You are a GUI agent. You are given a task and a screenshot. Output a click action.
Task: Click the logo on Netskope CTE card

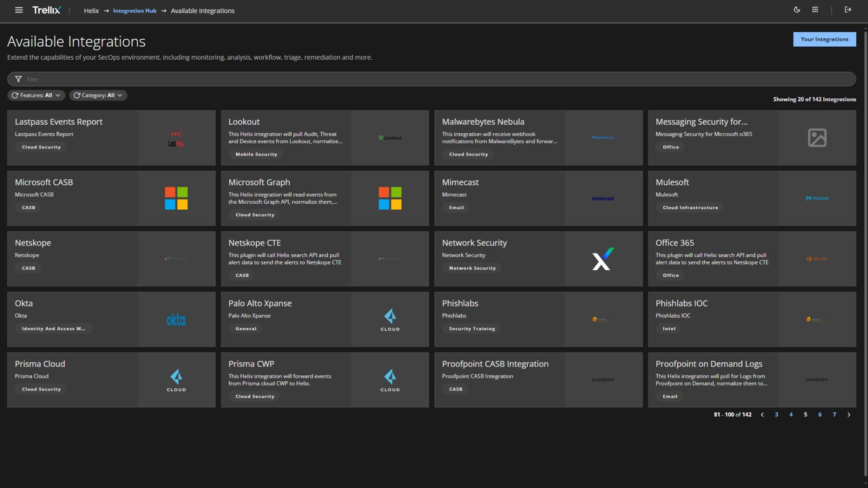[390, 258]
